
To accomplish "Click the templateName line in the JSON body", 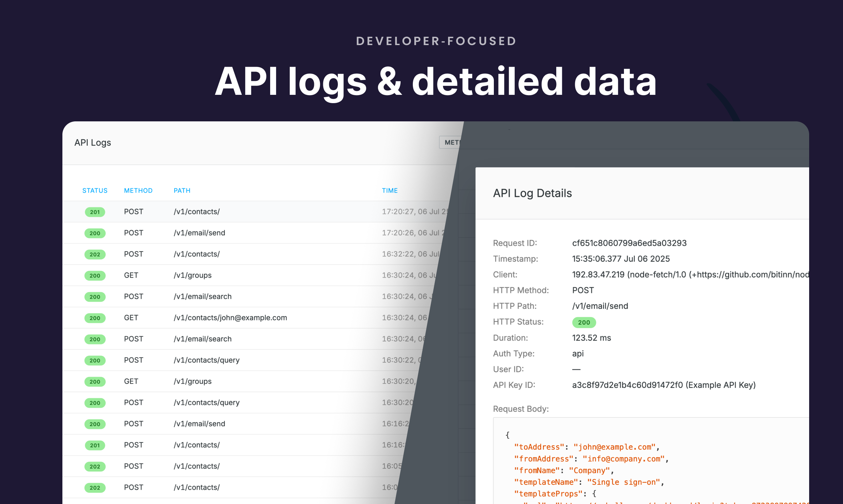I will click(x=588, y=482).
